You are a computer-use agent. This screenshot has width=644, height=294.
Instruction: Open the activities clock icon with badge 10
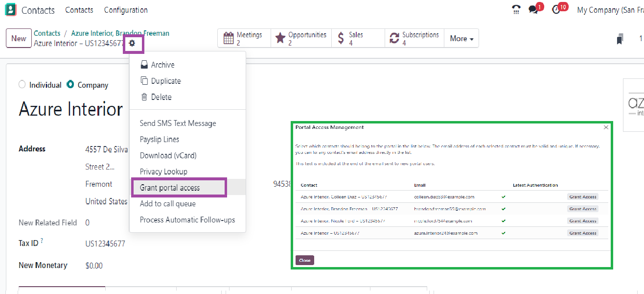[555, 10]
